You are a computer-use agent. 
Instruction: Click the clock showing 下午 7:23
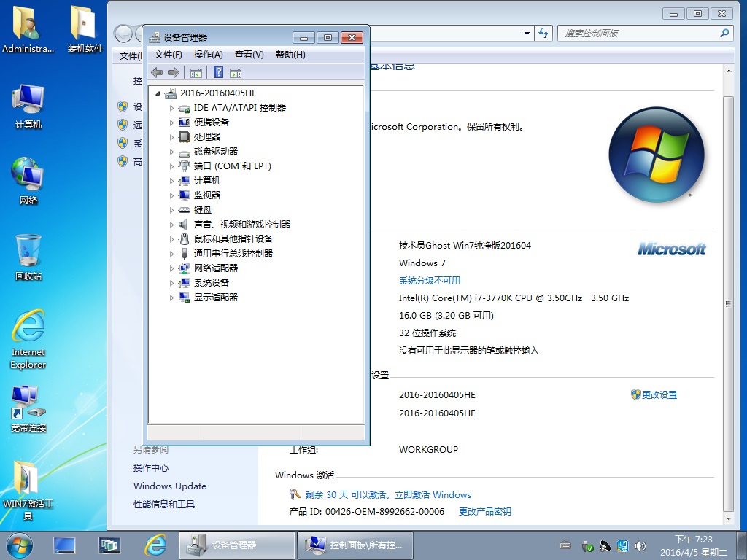[x=693, y=540]
